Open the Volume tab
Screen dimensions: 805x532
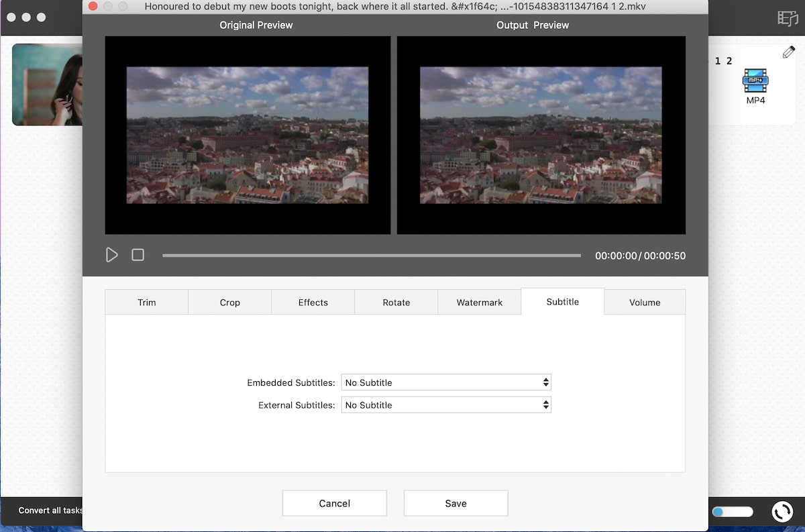645,303
